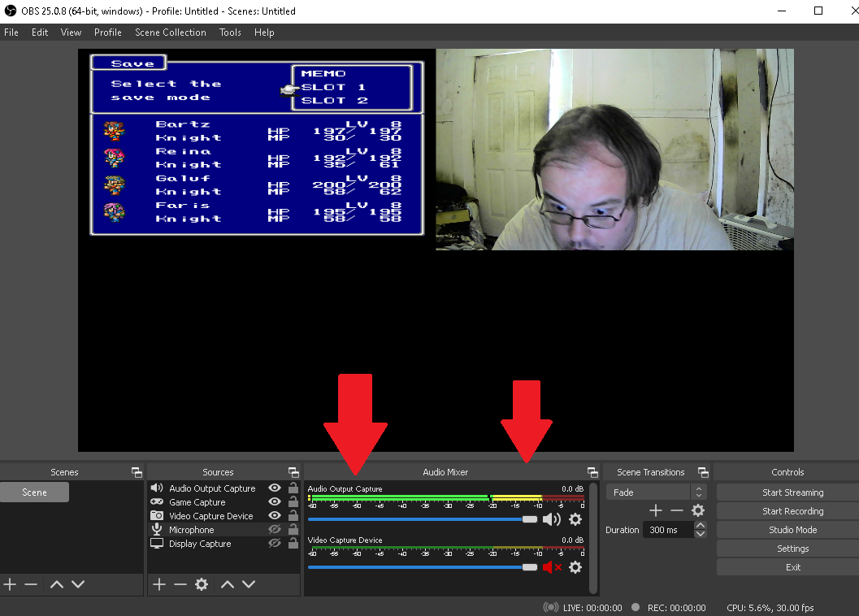
Task: Open the Fade transition dropdown
Action: [x=656, y=492]
